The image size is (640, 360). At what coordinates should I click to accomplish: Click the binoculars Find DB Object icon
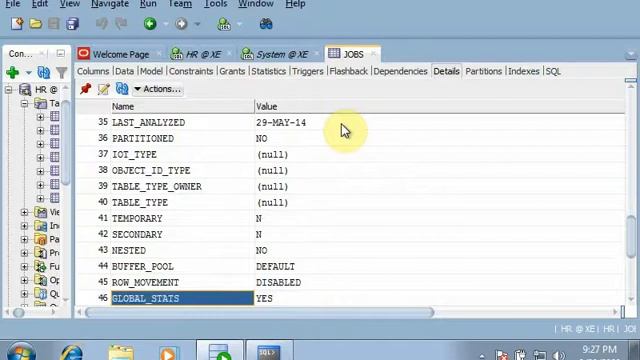266,24
